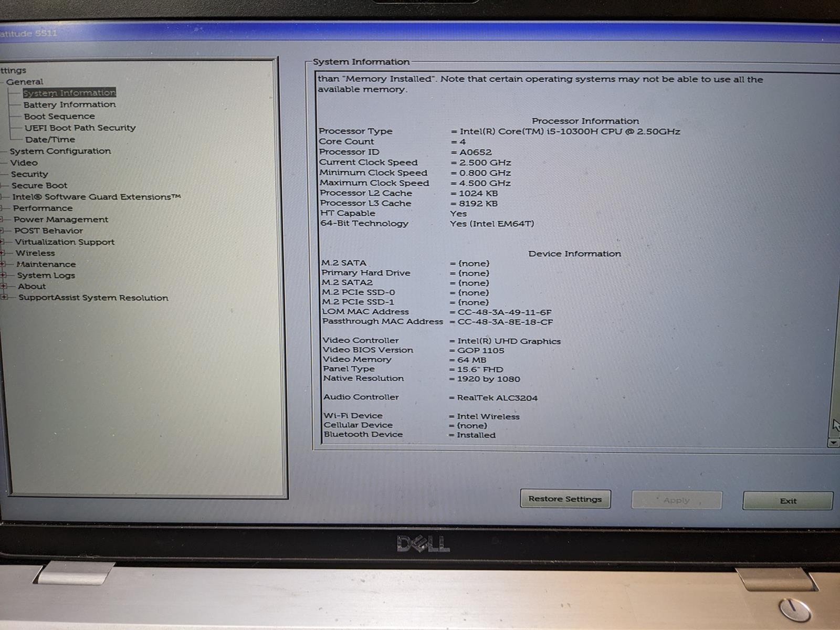
Task: Click the scrollbar down arrow
Action: (x=833, y=443)
